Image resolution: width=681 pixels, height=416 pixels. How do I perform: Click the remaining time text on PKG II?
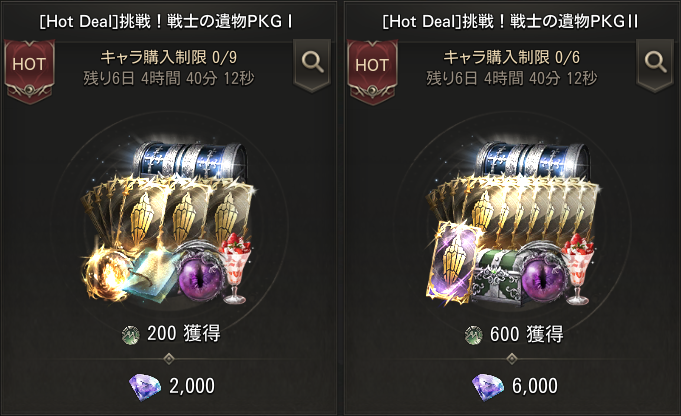512,79
